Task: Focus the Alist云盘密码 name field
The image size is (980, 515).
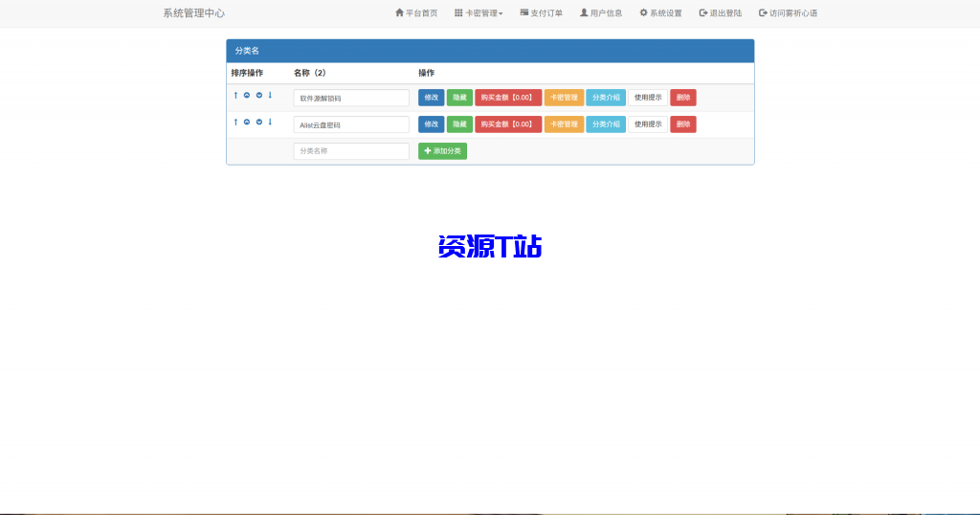Action: pyautogui.click(x=351, y=125)
